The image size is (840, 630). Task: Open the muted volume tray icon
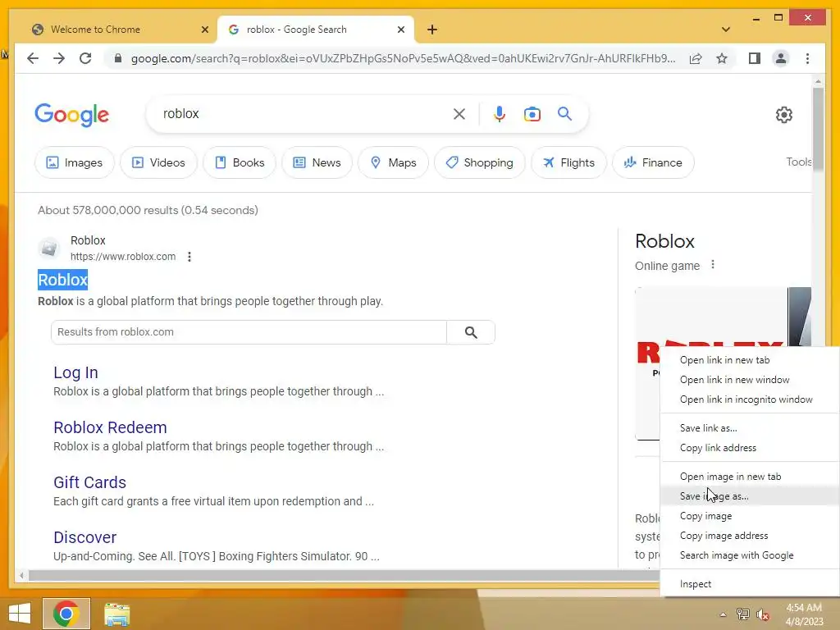coord(763,614)
